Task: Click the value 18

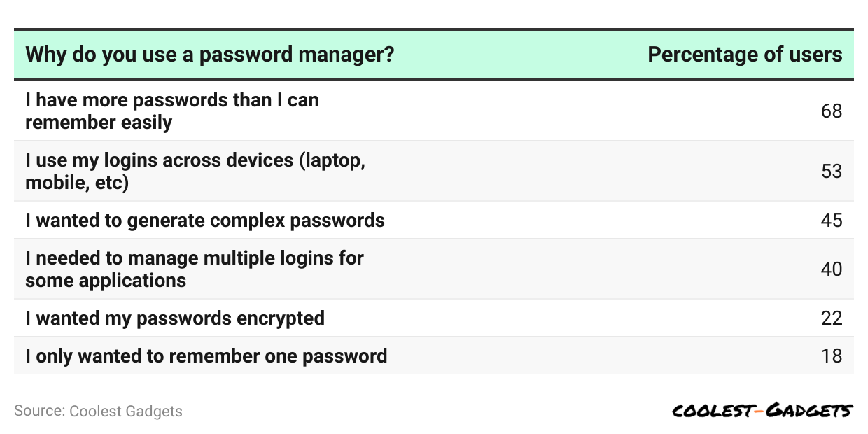Action: 832,356
